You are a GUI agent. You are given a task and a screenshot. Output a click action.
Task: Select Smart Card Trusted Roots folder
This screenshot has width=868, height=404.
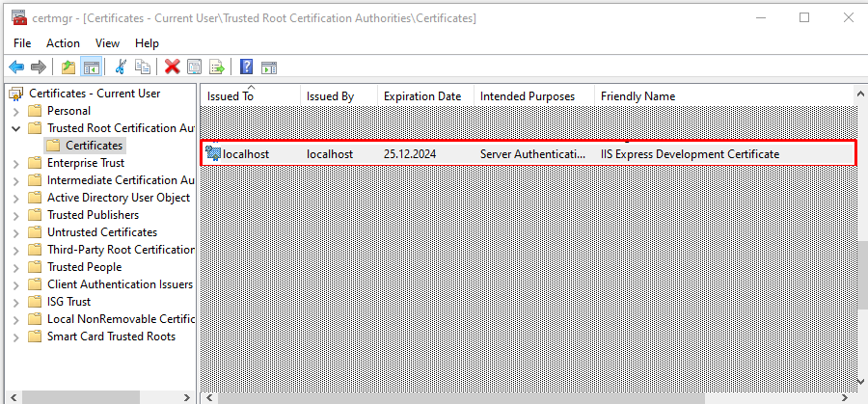coord(111,337)
